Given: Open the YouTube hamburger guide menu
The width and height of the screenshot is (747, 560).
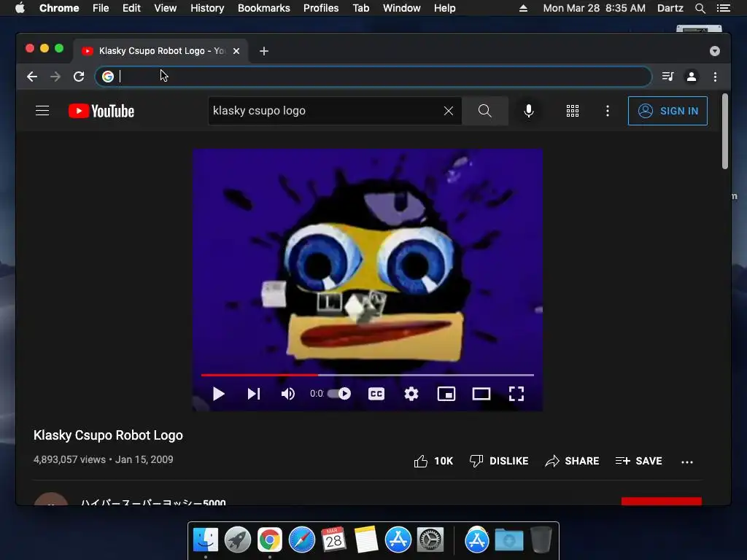Looking at the screenshot, I should 42,111.
